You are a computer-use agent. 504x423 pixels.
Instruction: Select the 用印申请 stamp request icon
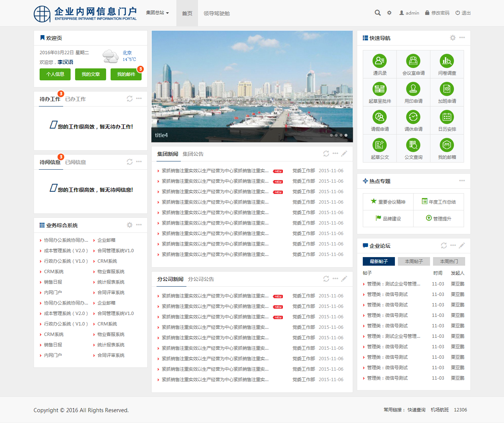tap(413, 89)
